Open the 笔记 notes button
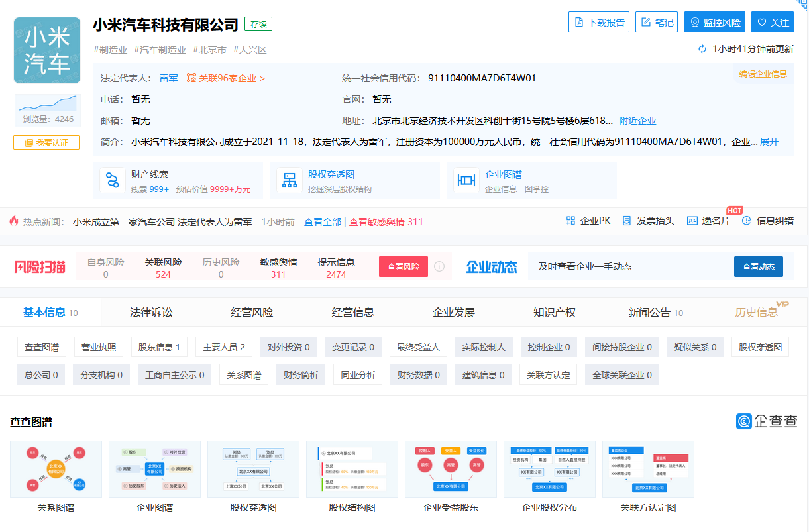This screenshot has height=532, width=809. pos(657,22)
